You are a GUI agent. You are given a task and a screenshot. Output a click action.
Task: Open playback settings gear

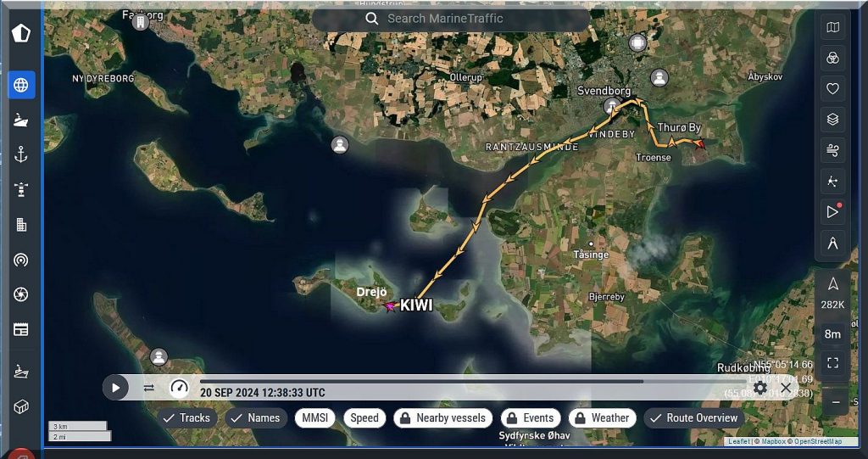[x=760, y=388]
